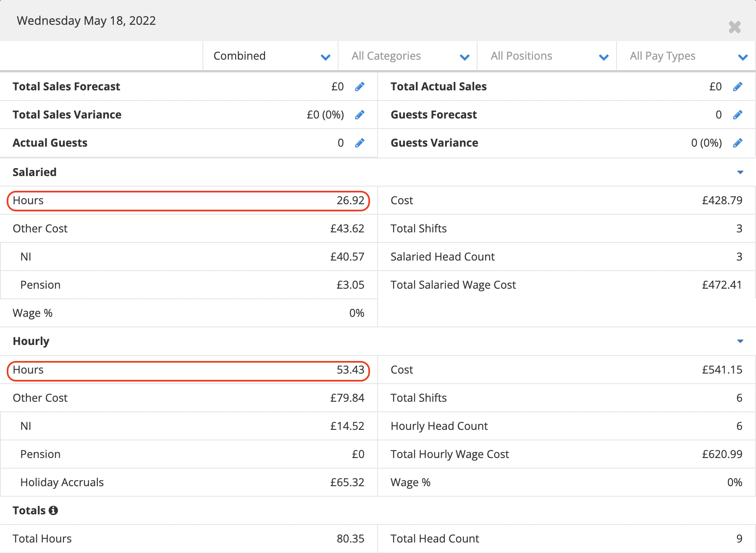This screenshot has height=553, width=756.
Task: Click the Total Actual Sales label
Action: (x=438, y=87)
